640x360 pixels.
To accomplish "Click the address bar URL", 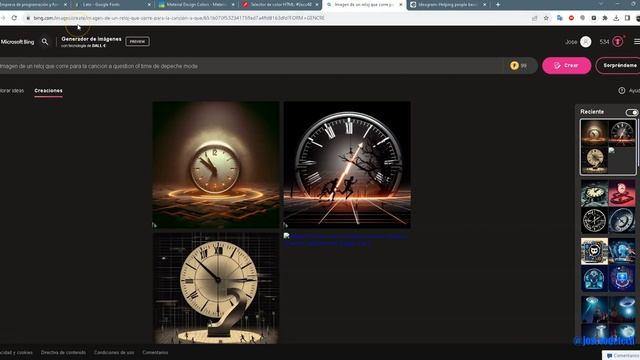I will [179, 18].
